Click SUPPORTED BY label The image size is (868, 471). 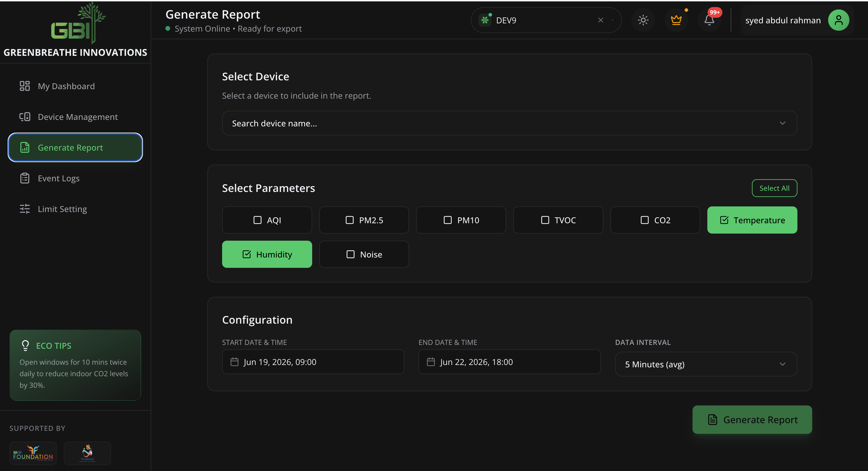pos(38,428)
